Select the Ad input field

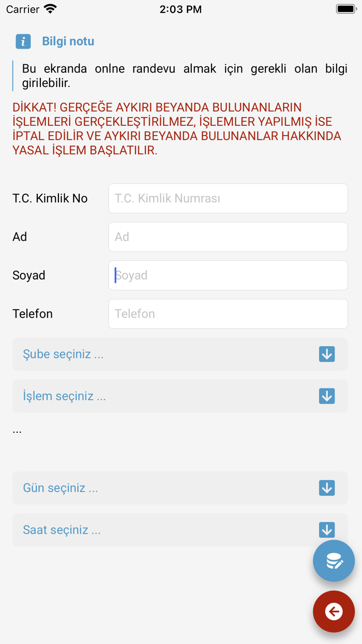click(x=228, y=237)
